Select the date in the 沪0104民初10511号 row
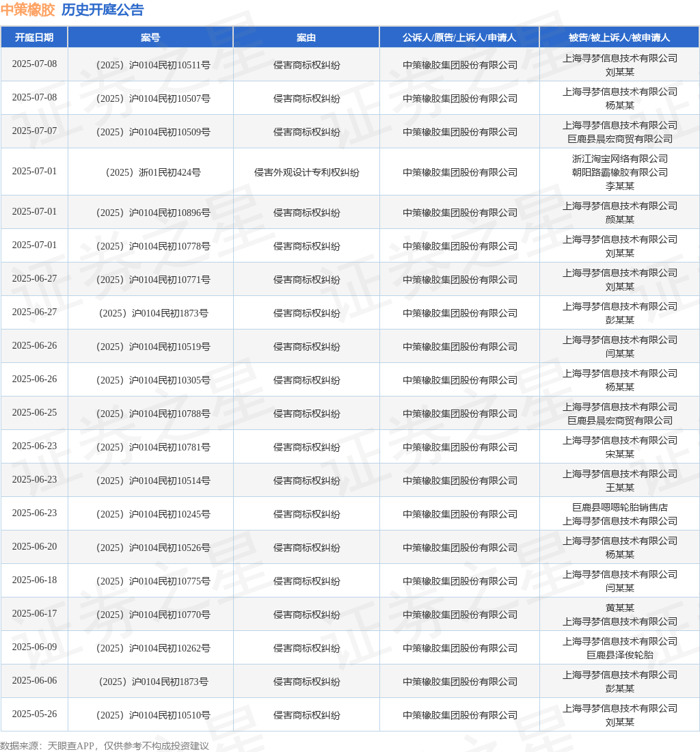Screen dimensions: 700x752 point(34,64)
